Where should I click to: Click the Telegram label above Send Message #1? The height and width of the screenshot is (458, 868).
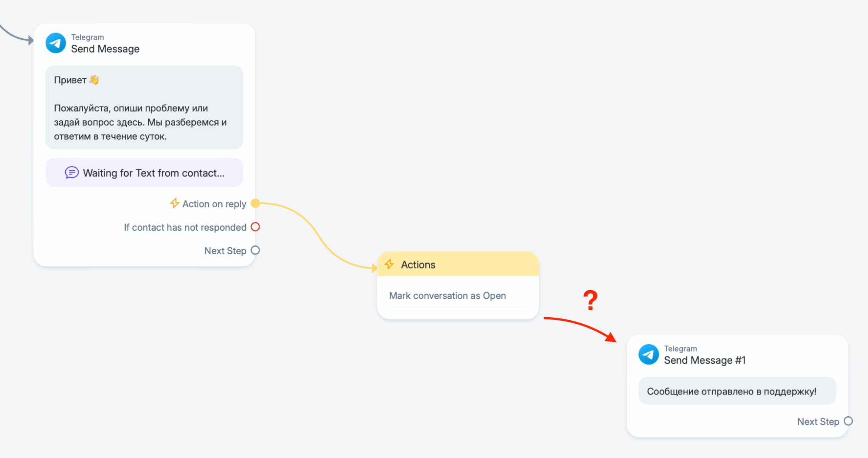pos(681,348)
